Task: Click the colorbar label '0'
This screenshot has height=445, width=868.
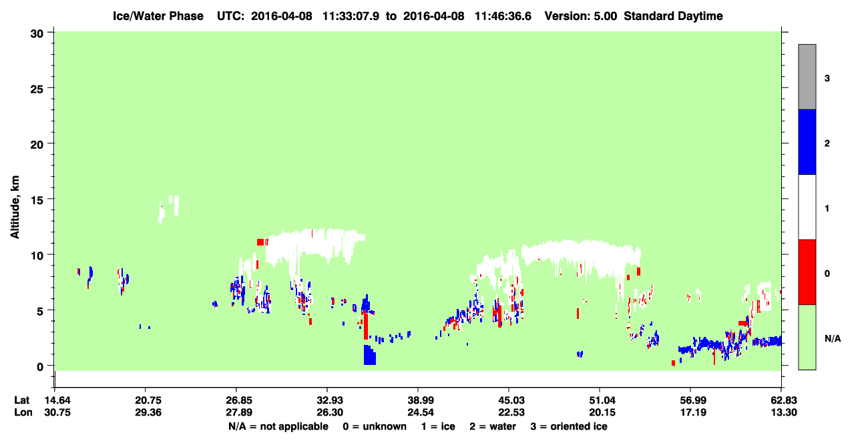Action: click(827, 274)
